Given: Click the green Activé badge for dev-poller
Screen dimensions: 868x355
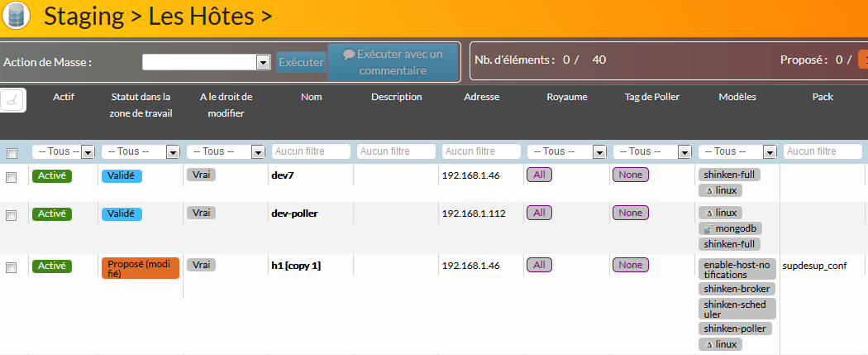Looking at the screenshot, I should pyautogui.click(x=52, y=213).
